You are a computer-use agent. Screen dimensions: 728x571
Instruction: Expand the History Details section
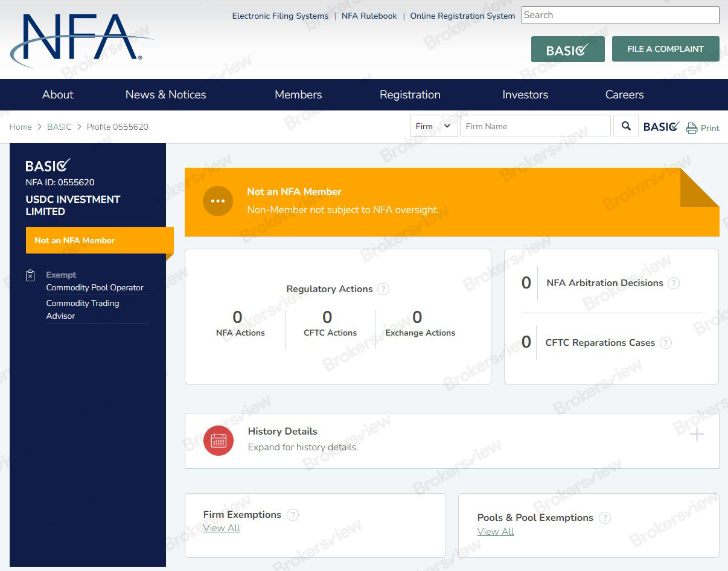(x=697, y=434)
